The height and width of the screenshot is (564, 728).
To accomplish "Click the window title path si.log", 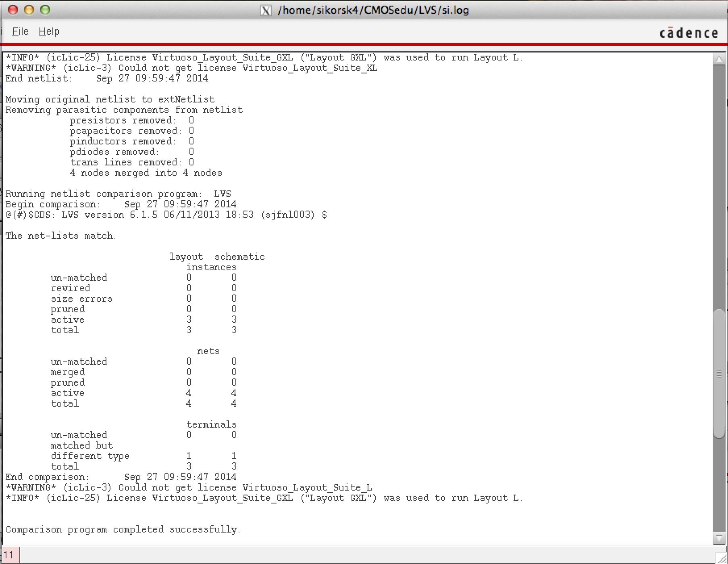I will pyautogui.click(x=373, y=10).
